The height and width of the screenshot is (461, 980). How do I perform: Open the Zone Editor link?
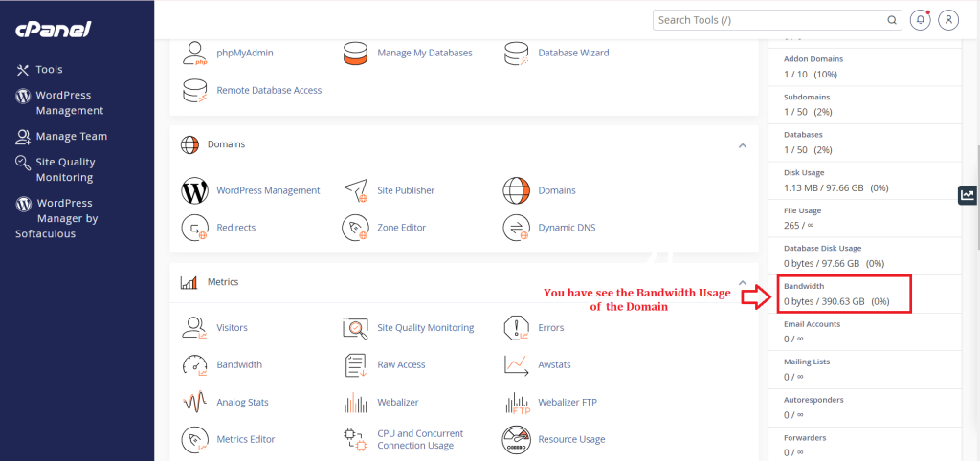point(402,228)
